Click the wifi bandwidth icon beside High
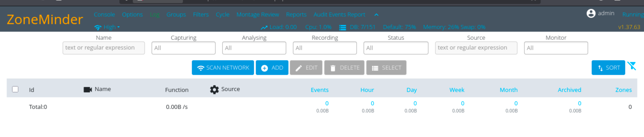The image size is (644, 137). 98,27
